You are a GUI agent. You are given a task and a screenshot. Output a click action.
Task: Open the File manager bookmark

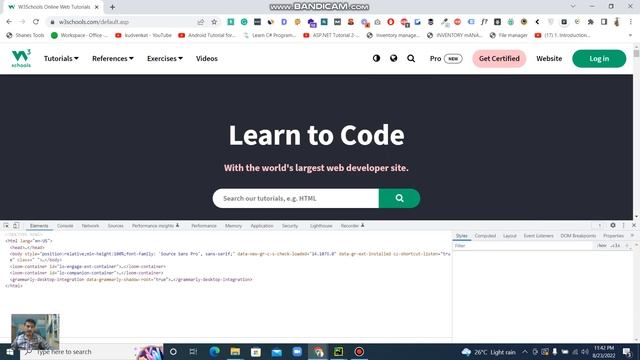(x=509, y=36)
